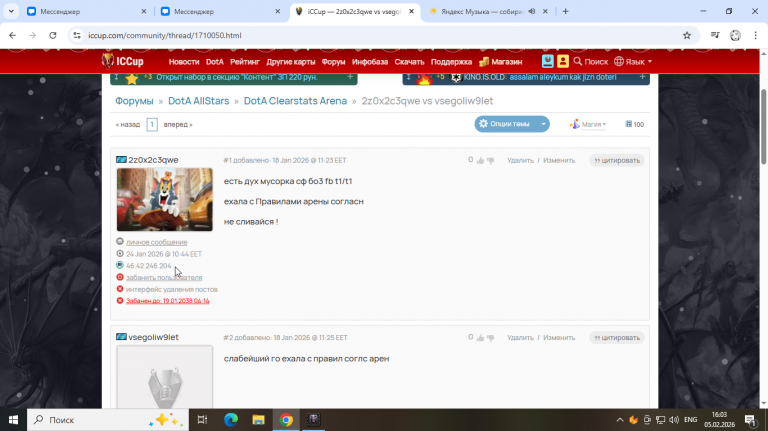Open the iCCup logo home link

pyautogui.click(x=122, y=61)
